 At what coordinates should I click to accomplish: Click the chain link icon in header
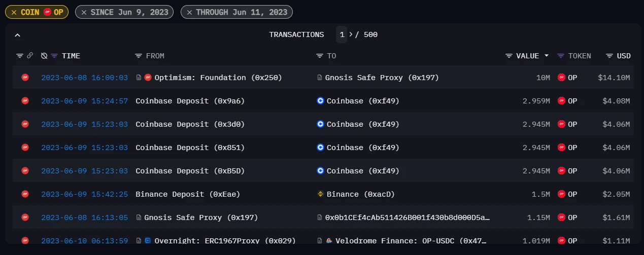(30, 56)
